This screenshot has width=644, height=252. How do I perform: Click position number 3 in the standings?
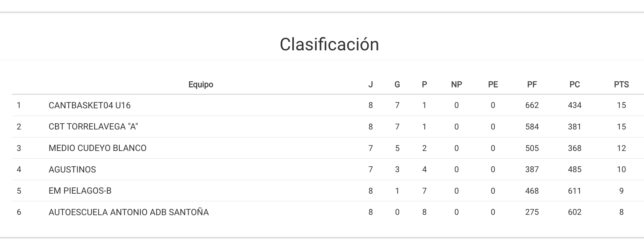19,148
